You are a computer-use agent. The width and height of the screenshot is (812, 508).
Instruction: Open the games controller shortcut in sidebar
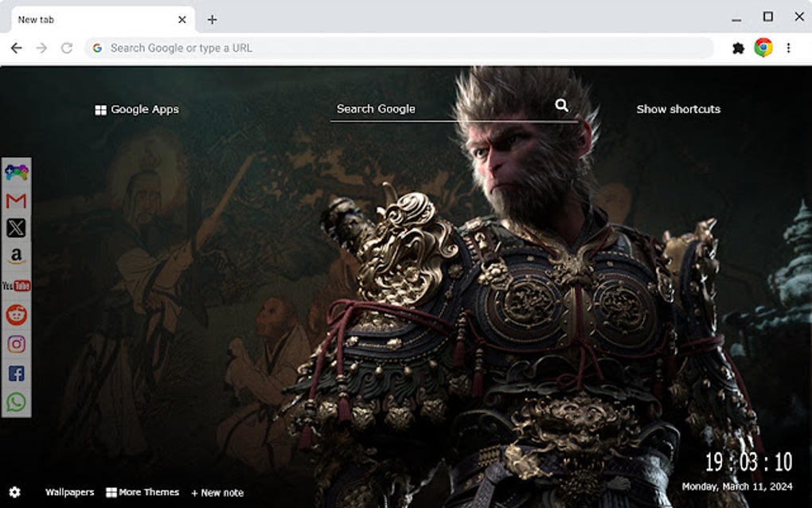click(x=17, y=172)
